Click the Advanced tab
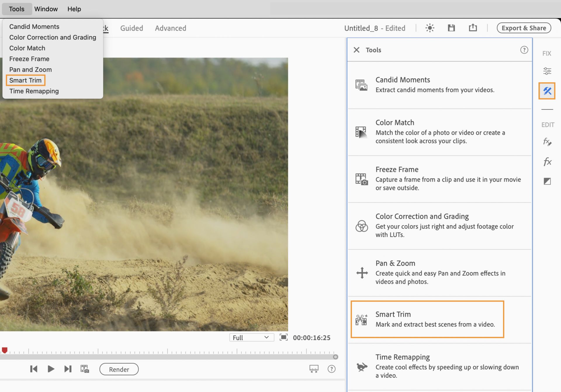Screen dimensions: 561x392 click(171, 28)
